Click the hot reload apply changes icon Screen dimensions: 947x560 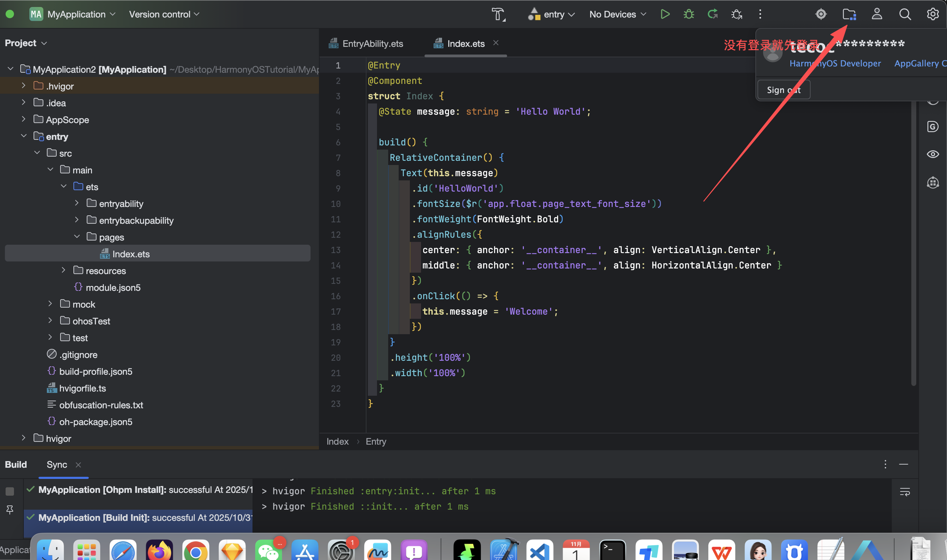tap(712, 14)
